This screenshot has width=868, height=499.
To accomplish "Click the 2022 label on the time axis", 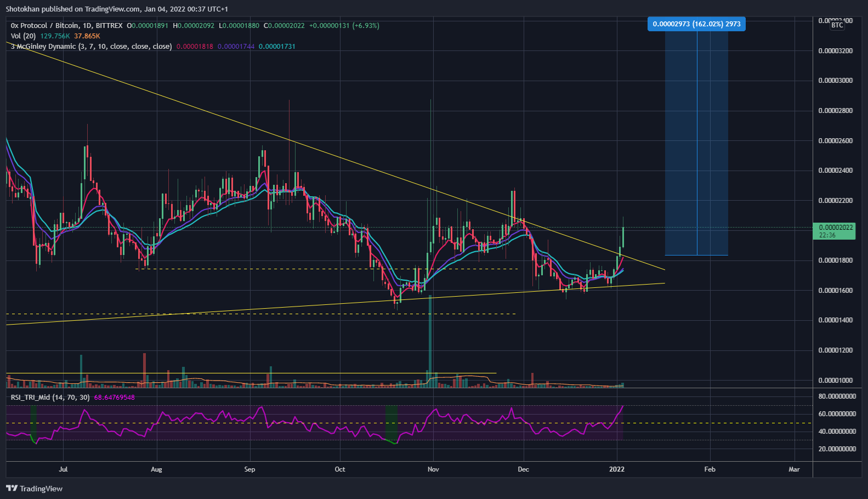I will 617,469.
